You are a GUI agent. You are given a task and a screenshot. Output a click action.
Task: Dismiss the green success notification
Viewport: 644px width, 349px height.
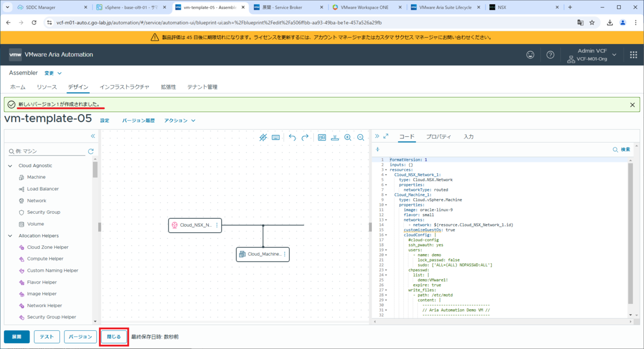coord(632,105)
